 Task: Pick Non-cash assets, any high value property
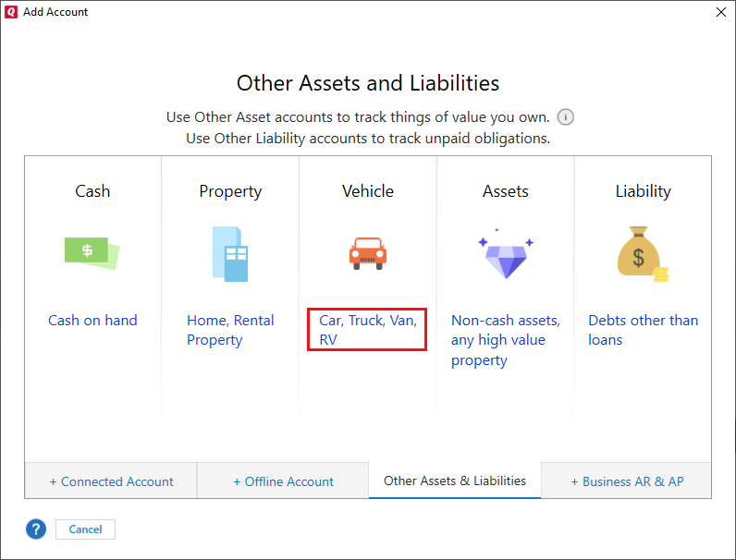click(x=505, y=340)
